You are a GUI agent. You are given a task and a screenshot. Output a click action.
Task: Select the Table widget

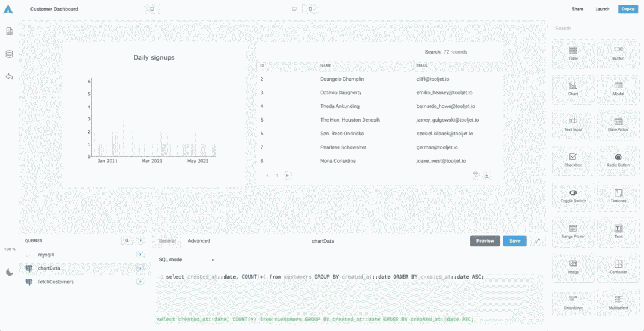click(573, 54)
